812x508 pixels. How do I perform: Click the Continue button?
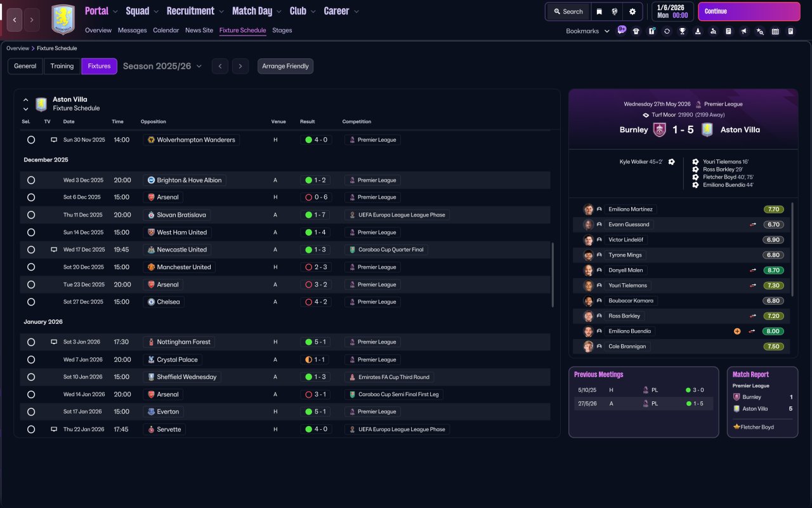coord(749,11)
